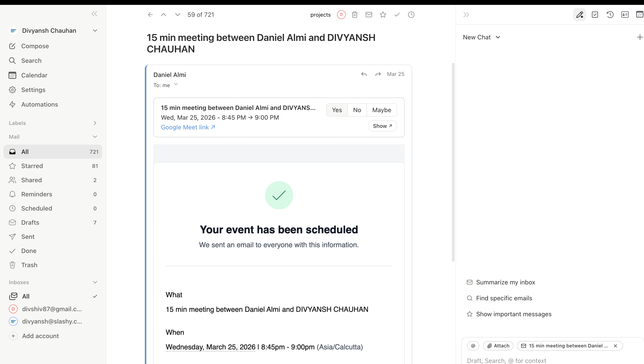
Task: Switch to the Starred mailbox
Action: [32, 166]
